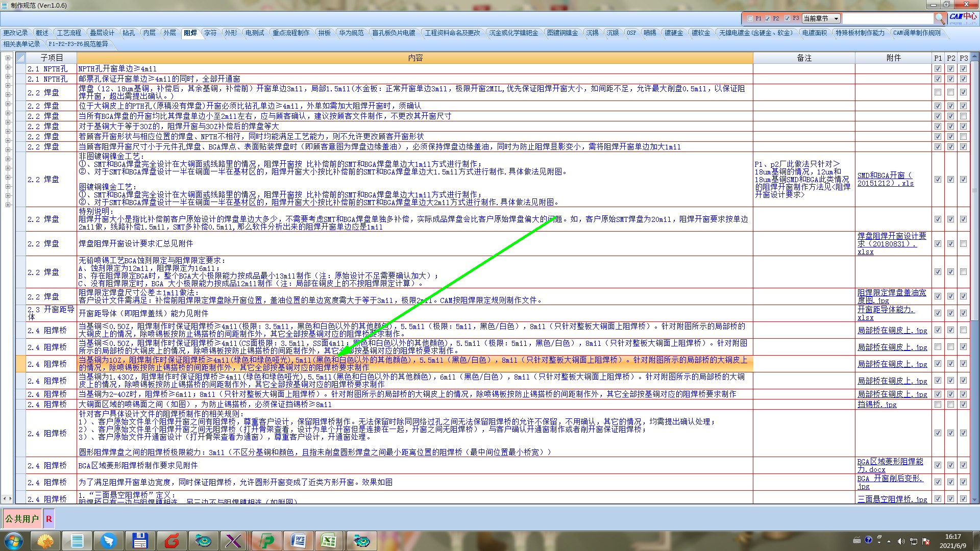Switch to the 钻孔 tab
980x551 pixels.
click(129, 33)
